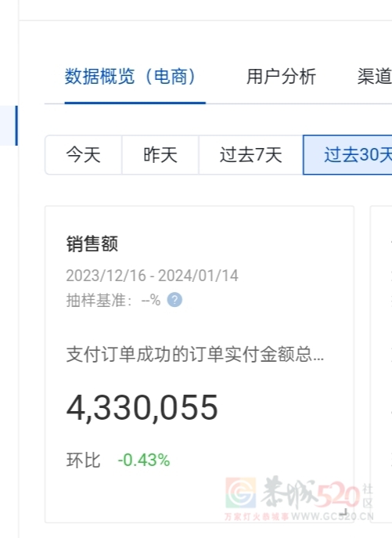The height and width of the screenshot is (538, 392).
Task: Open the 数据概览(电商) tab
Action: [131, 76]
